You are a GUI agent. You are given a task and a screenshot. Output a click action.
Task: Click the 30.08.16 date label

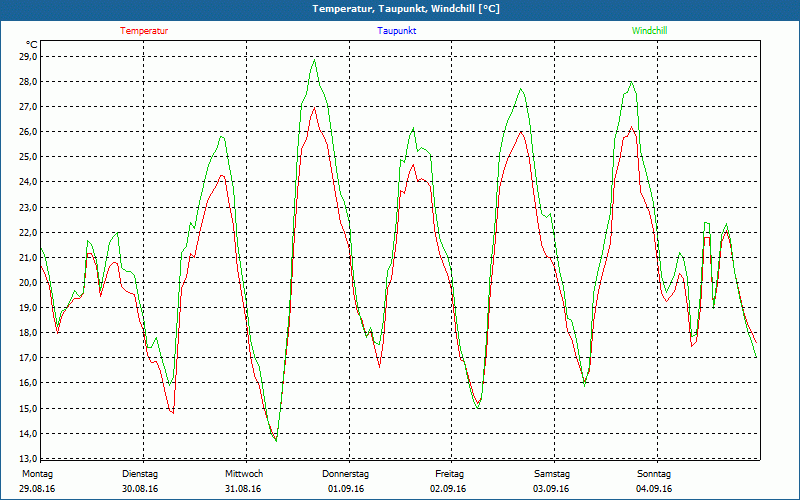click(140, 489)
